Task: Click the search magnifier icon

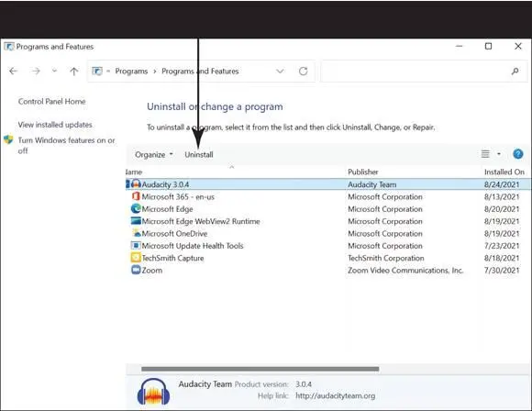Action: point(515,71)
